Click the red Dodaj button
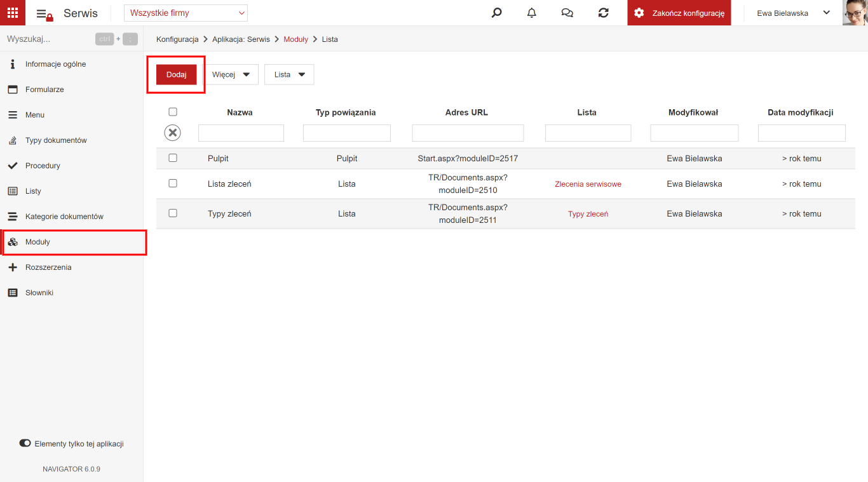 (x=176, y=74)
